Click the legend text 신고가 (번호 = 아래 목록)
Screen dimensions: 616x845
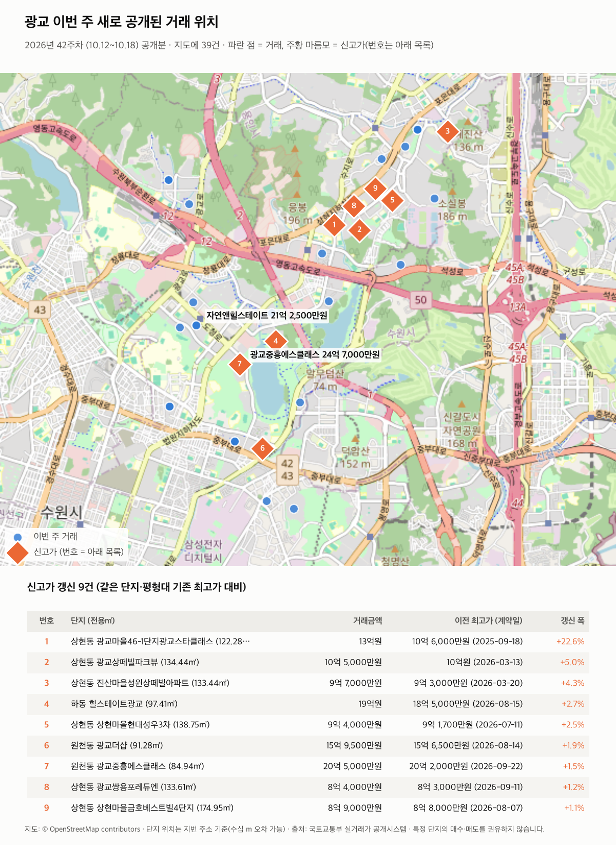pos(79,552)
